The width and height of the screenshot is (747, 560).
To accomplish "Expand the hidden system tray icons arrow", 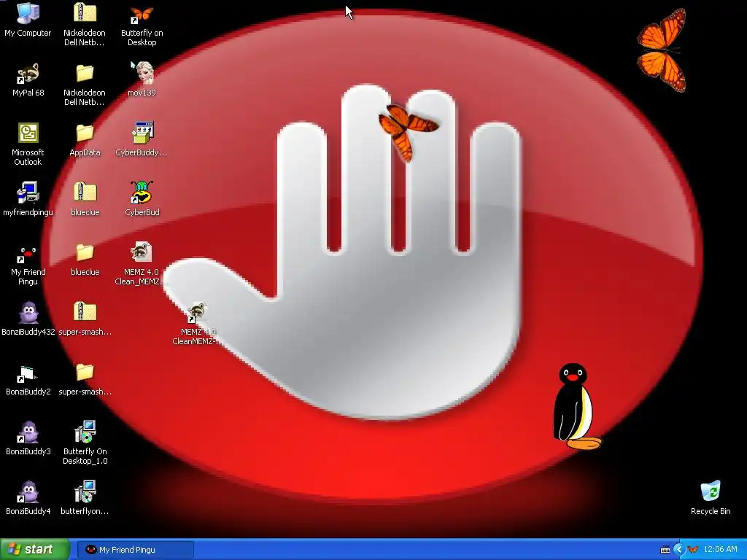I will click(678, 550).
